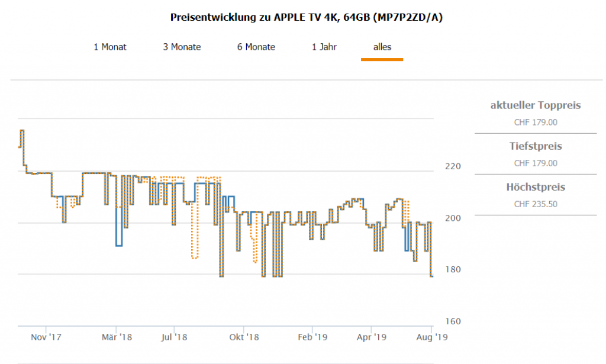Click the 220 y-axis price label
Viewport: 606px width, 364px height.
(x=452, y=166)
